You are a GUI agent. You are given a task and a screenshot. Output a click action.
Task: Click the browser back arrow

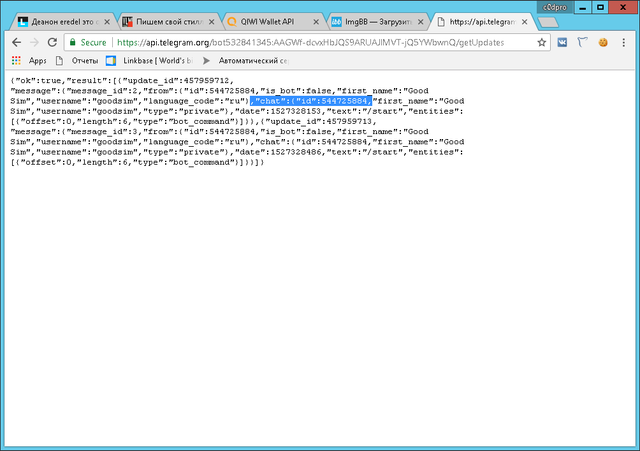coord(13,43)
